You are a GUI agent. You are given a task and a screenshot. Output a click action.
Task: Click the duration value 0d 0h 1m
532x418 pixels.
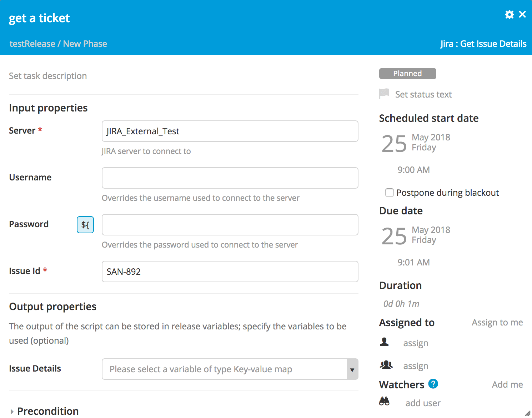tap(401, 304)
